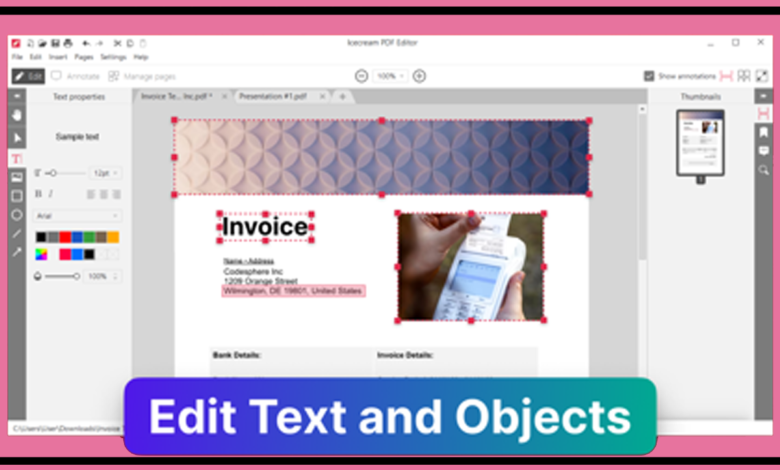The image size is (780, 470).
Task: Align text center
Action: tap(103, 194)
